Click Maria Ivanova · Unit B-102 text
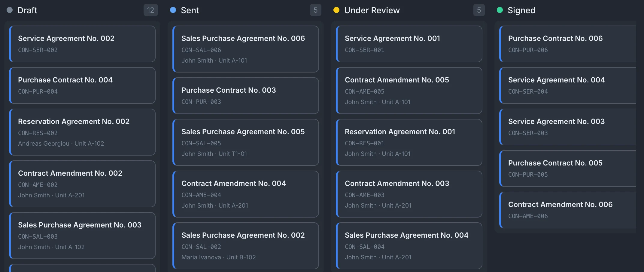The width and height of the screenshot is (644, 272). tap(219, 257)
